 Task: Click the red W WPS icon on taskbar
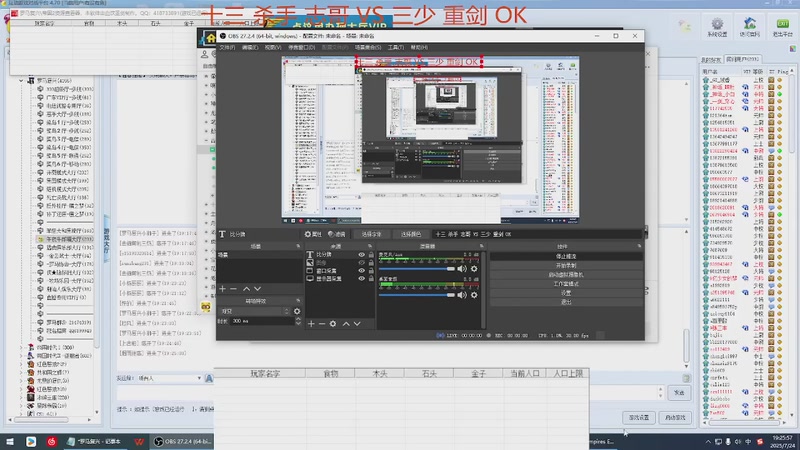[x=139, y=441]
